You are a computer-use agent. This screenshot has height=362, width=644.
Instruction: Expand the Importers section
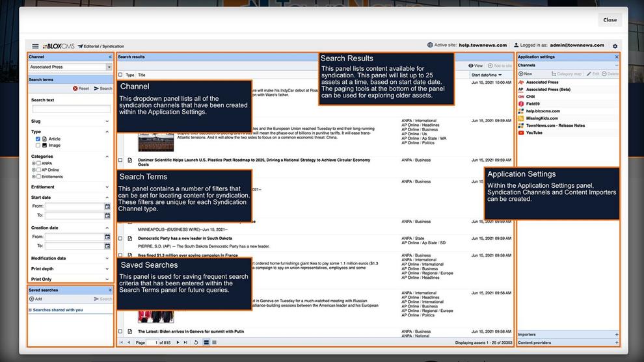(617, 335)
